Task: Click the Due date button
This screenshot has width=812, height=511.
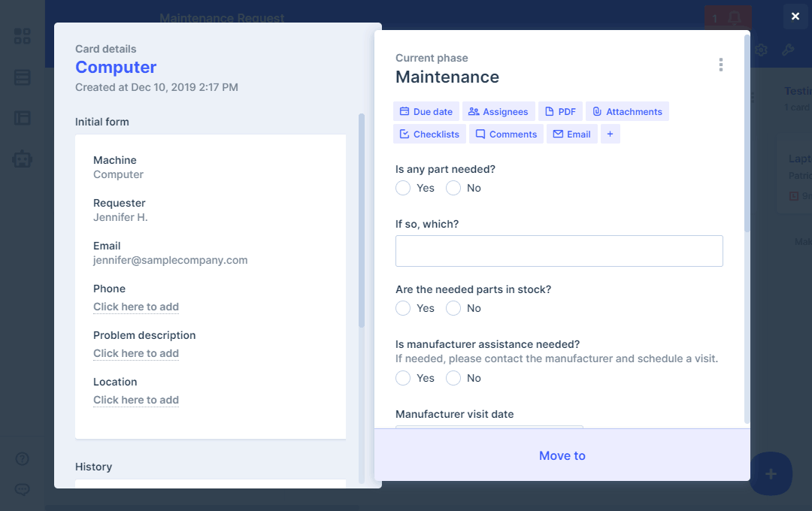Action: [426, 112]
